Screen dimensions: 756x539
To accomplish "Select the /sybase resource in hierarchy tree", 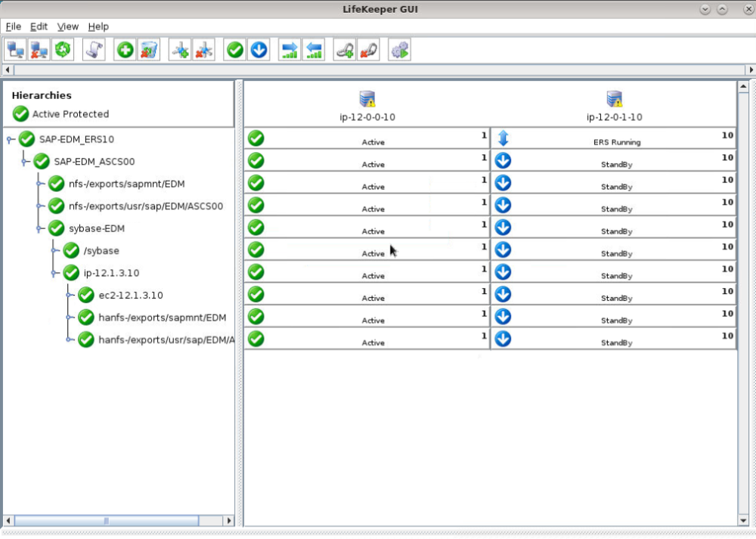I will [x=101, y=251].
